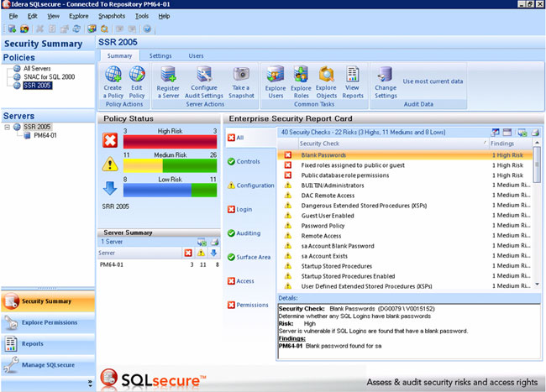546x392 pixels.
Task: Filter report card by Configuration
Action: click(250, 186)
